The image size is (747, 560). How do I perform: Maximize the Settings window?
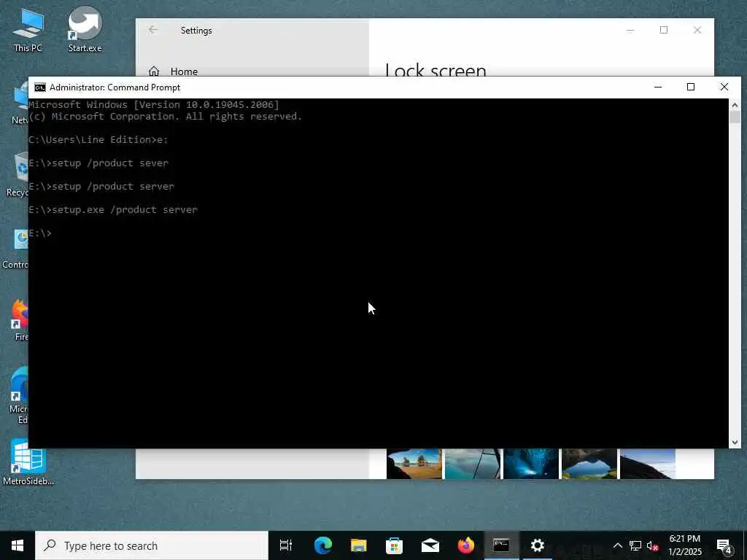tap(664, 30)
